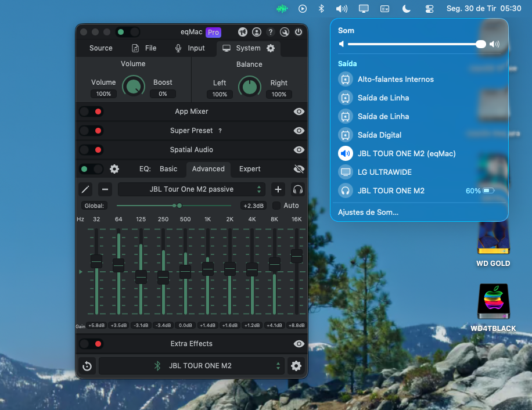This screenshot has width=532, height=410.
Task: Open the WD GOLD drive on desktop
Action: click(x=493, y=244)
